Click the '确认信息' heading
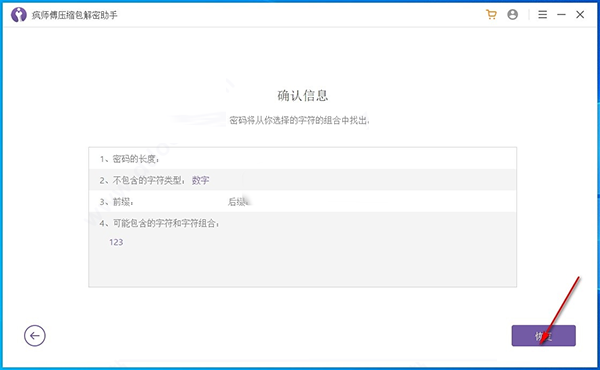This screenshot has height=370, width=600. pyautogui.click(x=303, y=96)
